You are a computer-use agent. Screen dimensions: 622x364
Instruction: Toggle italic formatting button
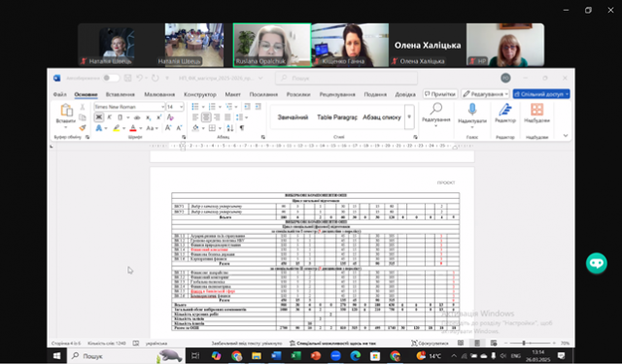click(x=110, y=117)
